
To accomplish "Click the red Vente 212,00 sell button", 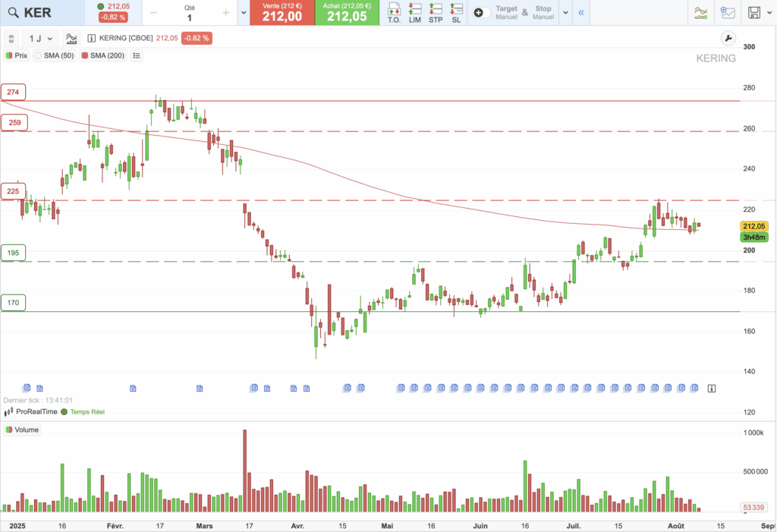I will click(x=282, y=12).
